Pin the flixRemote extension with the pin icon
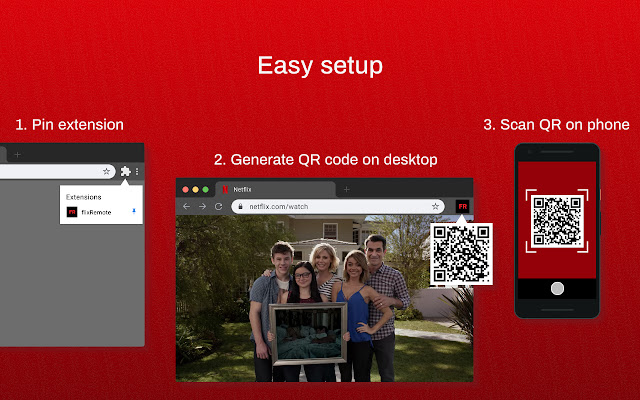640x400 pixels. tap(133, 211)
